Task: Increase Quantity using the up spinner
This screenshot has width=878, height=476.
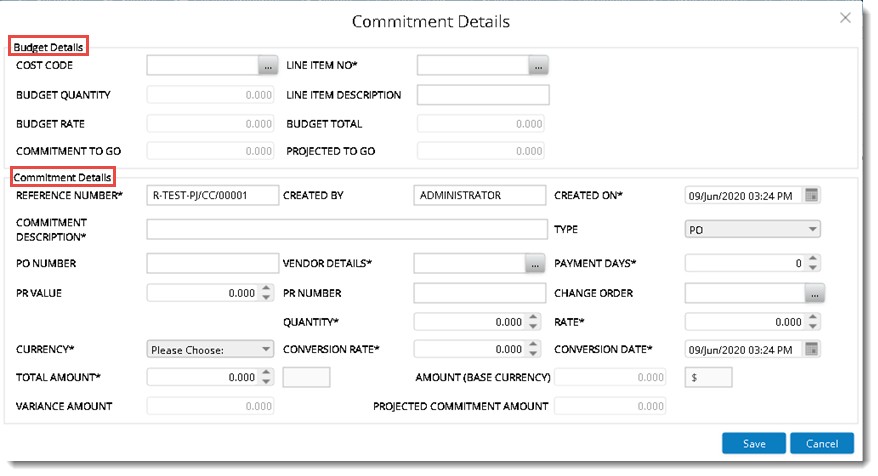Action: (533, 318)
